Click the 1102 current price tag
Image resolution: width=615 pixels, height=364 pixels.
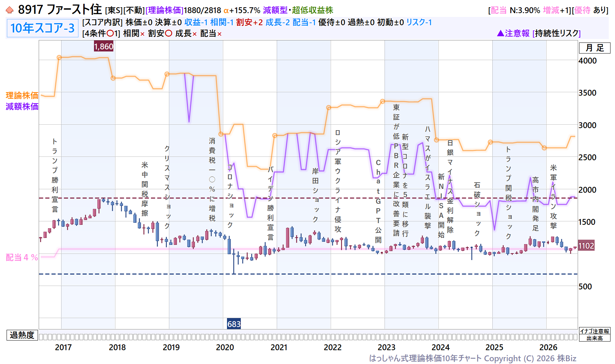586,246
